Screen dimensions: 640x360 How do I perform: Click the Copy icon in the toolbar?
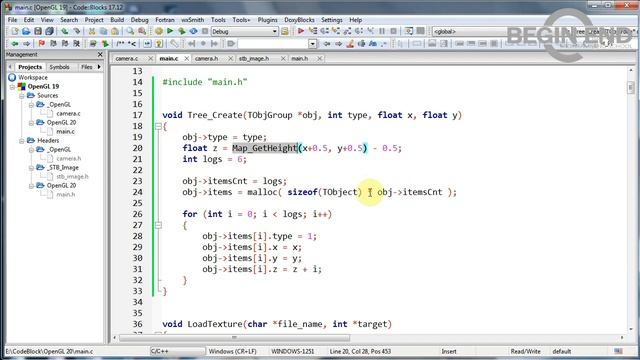click(x=103, y=31)
